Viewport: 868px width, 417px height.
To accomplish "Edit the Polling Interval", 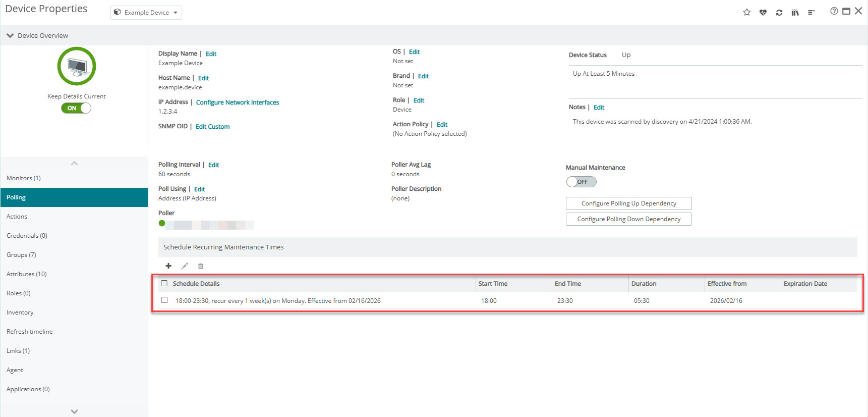I will pos(213,165).
